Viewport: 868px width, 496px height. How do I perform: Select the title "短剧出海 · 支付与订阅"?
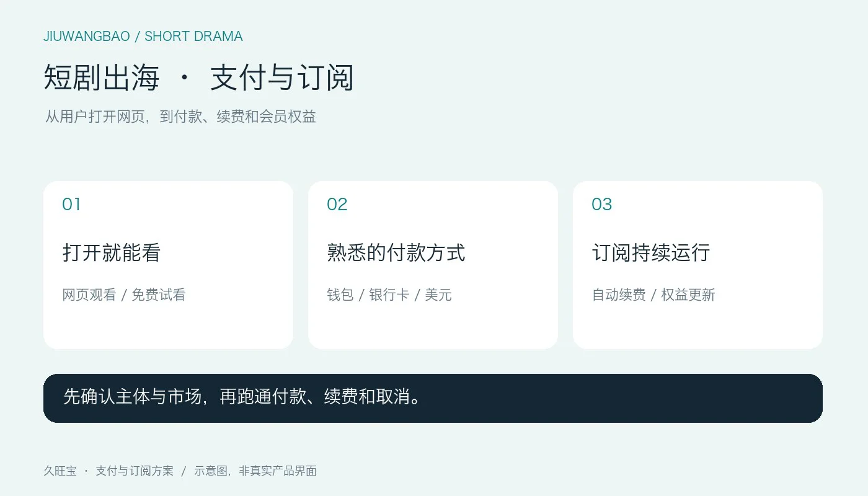click(199, 78)
